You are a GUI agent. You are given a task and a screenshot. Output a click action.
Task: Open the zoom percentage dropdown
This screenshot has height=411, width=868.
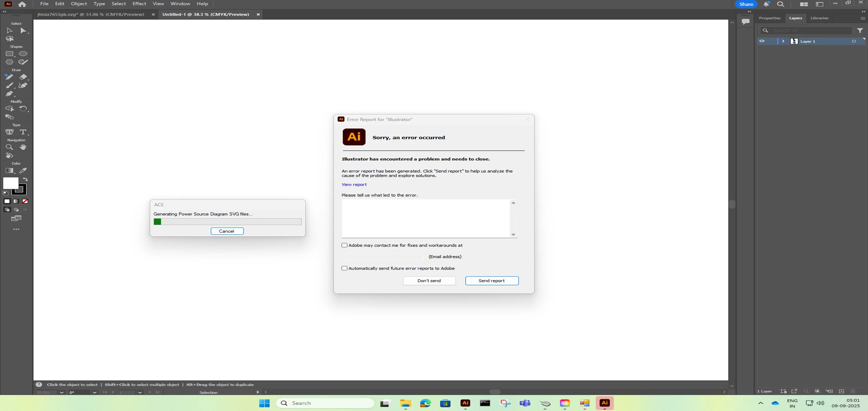[61, 392]
